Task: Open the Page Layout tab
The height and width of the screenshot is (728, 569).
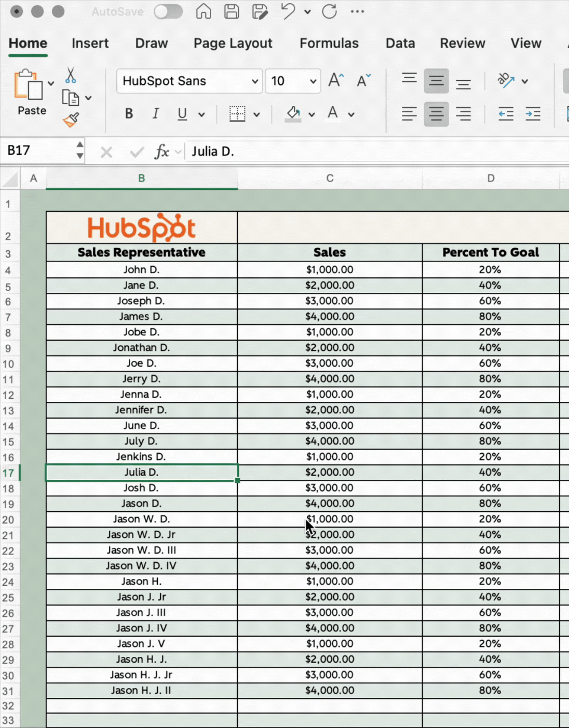Action: [233, 43]
